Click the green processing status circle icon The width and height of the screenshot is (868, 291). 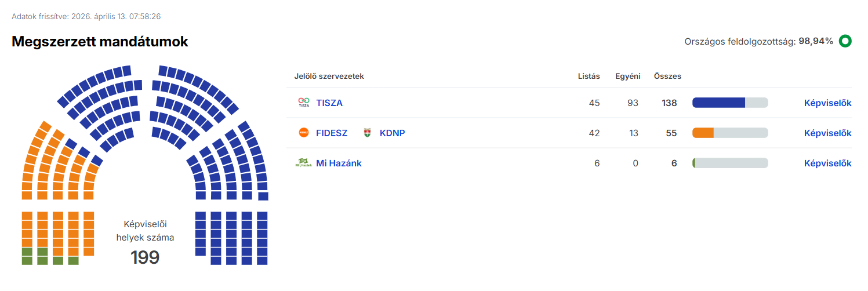(x=845, y=41)
